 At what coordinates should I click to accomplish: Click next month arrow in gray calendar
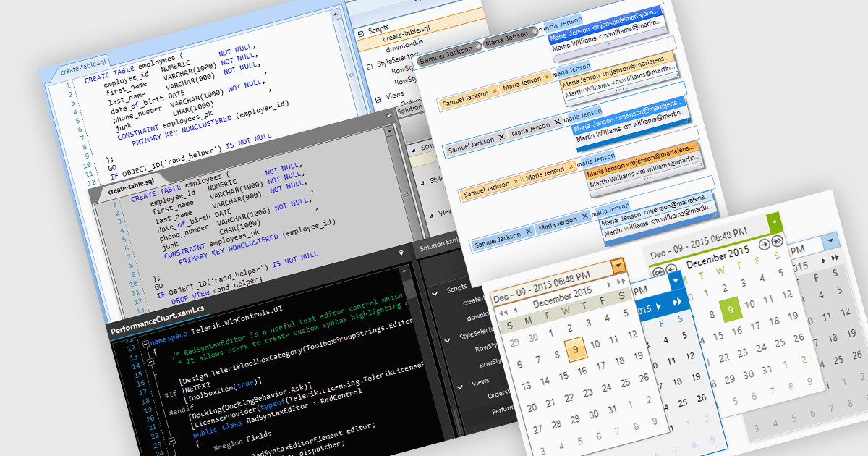[x=823, y=259]
